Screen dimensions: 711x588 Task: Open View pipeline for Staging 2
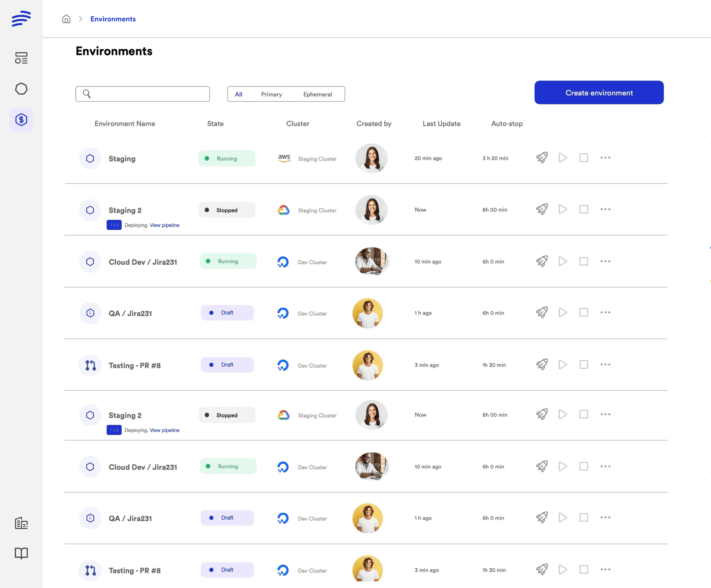[x=164, y=225]
